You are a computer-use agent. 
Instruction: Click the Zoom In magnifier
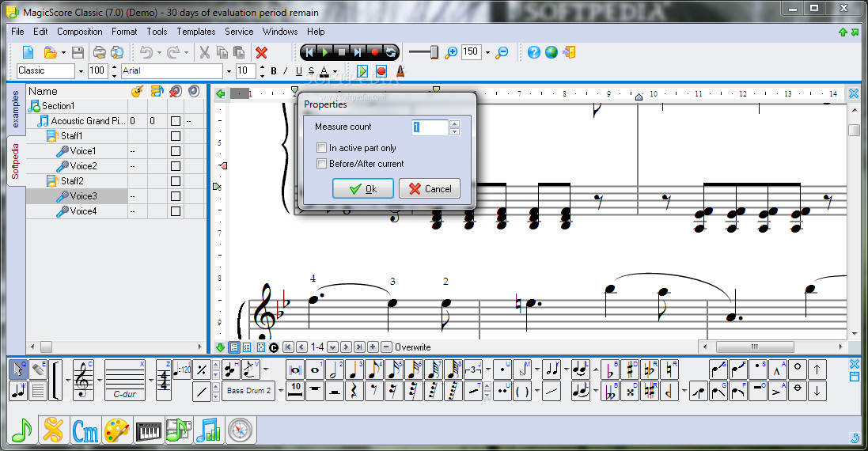451,52
